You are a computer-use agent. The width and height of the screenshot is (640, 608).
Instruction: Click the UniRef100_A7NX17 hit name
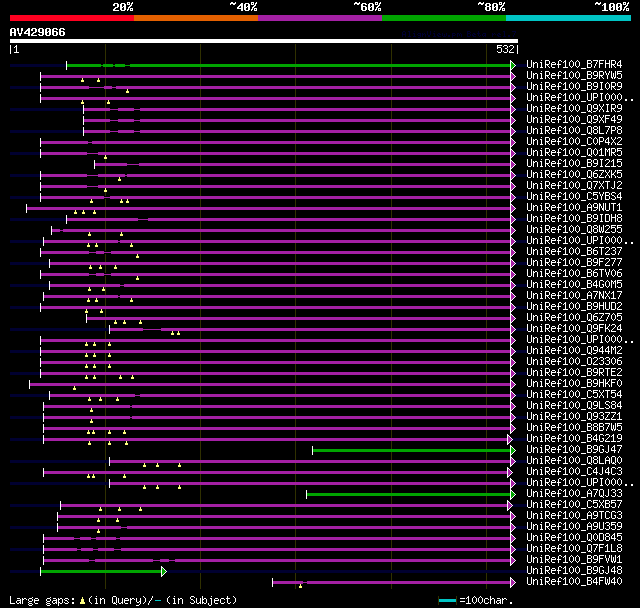(x=574, y=296)
